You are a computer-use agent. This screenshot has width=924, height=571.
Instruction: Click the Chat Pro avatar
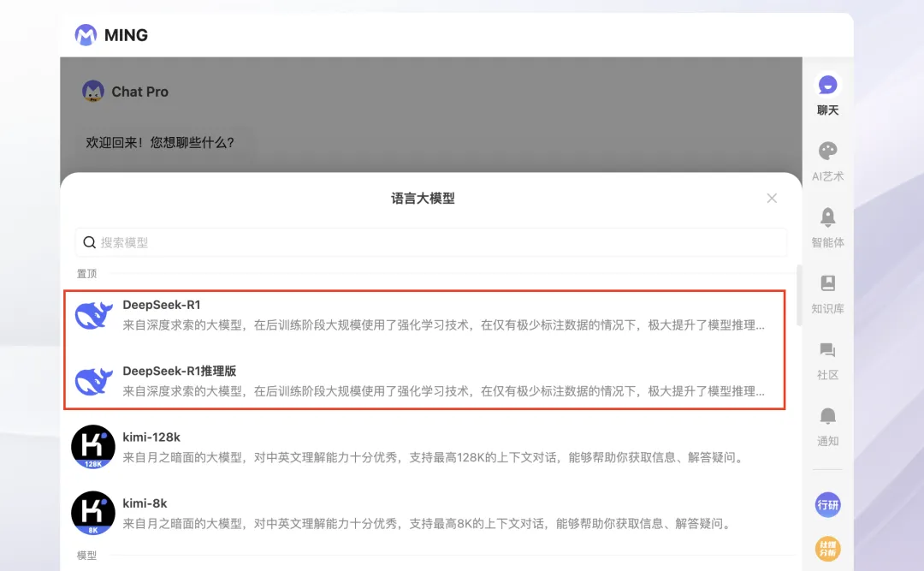(92, 92)
